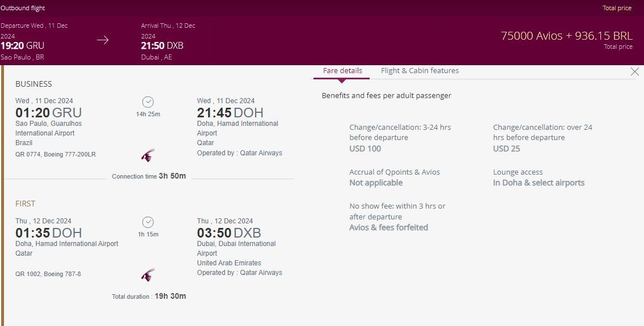Click the lounge access 'In Doha & select airports'

pos(539,183)
